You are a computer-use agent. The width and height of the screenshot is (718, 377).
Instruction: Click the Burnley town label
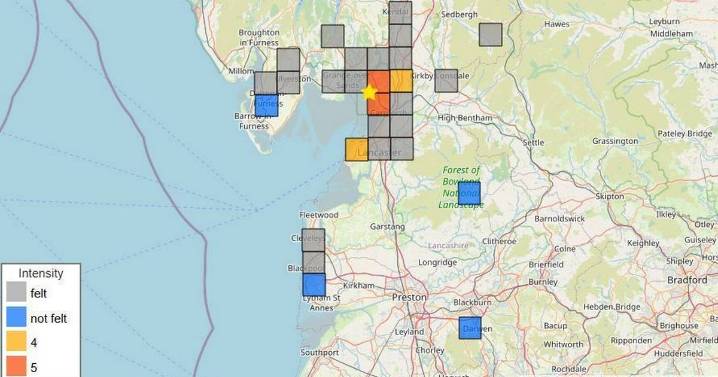click(543, 282)
